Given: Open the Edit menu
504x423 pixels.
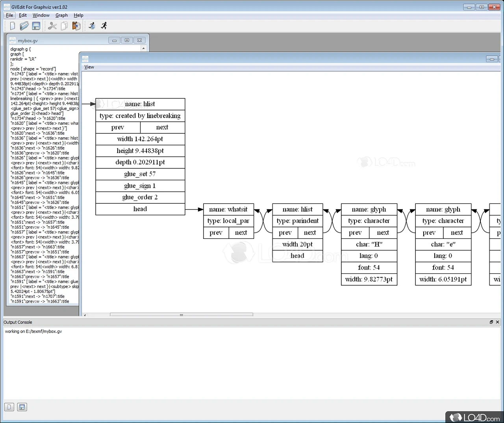Looking at the screenshot, I should [22, 15].
